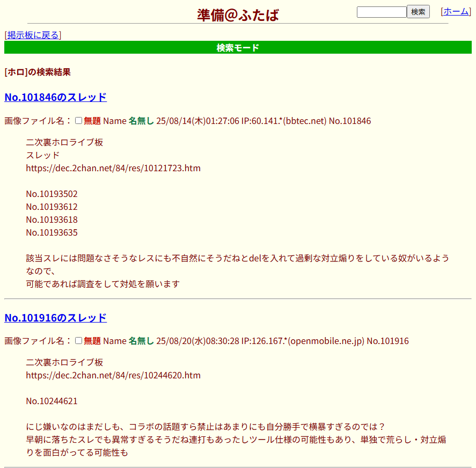Open the No.101916のスレッド thread link
The width and height of the screenshot is (476, 468).
tap(55, 318)
